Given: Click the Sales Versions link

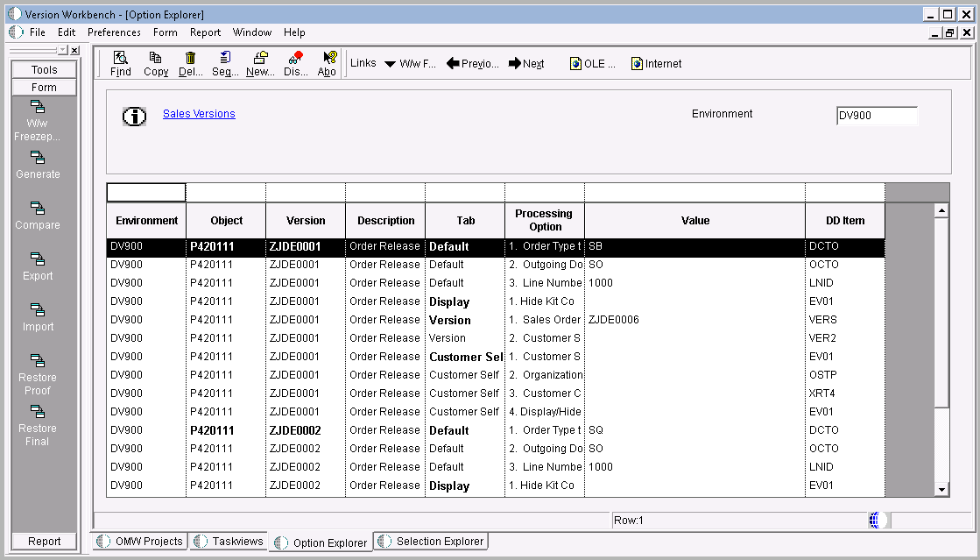Looking at the screenshot, I should [199, 113].
